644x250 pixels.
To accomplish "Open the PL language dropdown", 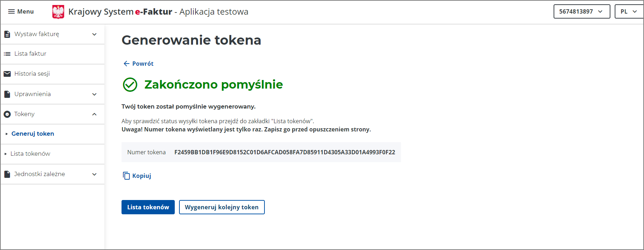I will (x=629, y=11).
